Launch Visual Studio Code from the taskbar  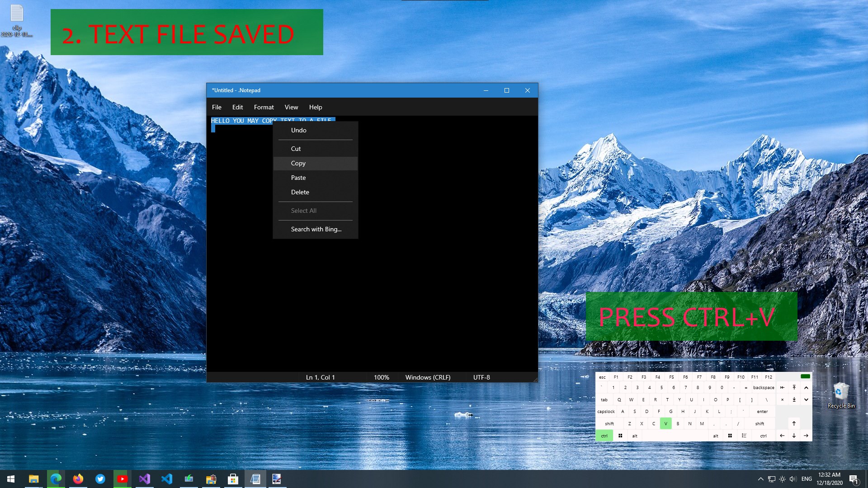click(x=166, y=479)
